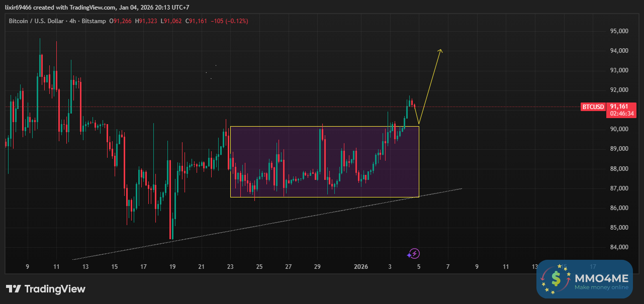Click the 29 date label on time axis

(x=318, y=267)
